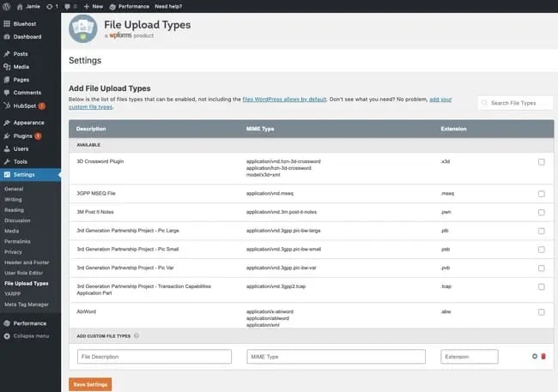Open the Writing settings submenu item
This screenshot has width=558, height=392.
13,200
